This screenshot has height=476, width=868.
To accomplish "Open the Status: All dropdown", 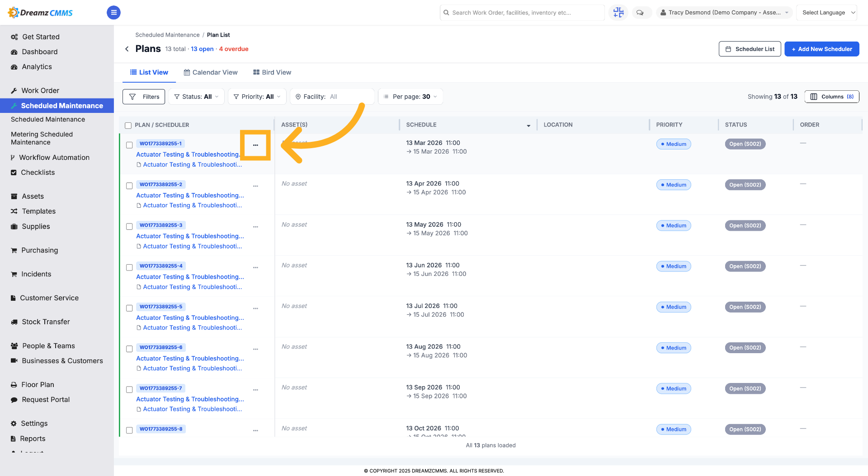I will pos(197,97).
